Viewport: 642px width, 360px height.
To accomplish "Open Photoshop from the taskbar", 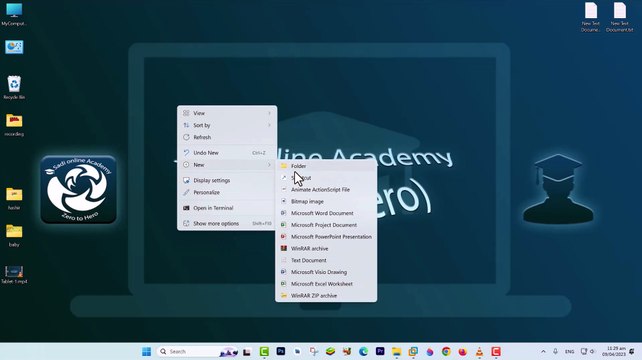I will pyautogui.click(x=280, y=351).
